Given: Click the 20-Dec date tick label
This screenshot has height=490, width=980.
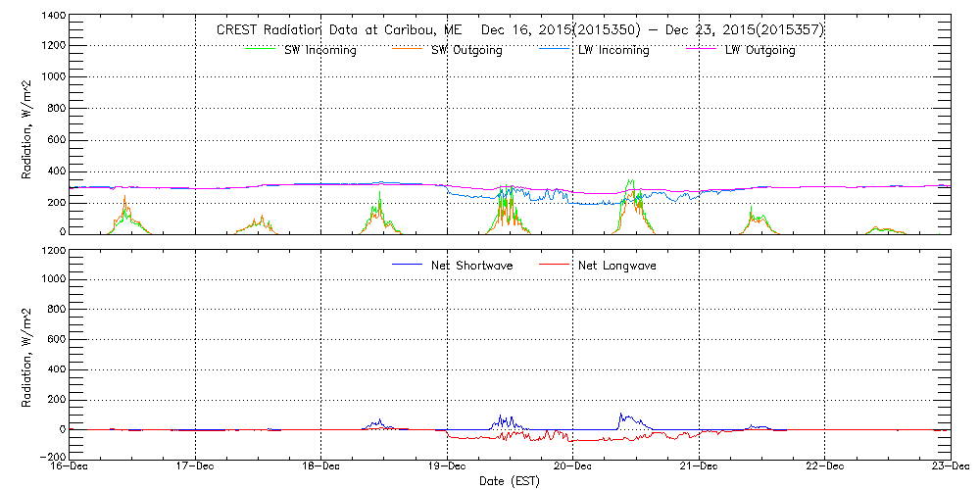Looking at the screenshot, I should coord(573,466).
